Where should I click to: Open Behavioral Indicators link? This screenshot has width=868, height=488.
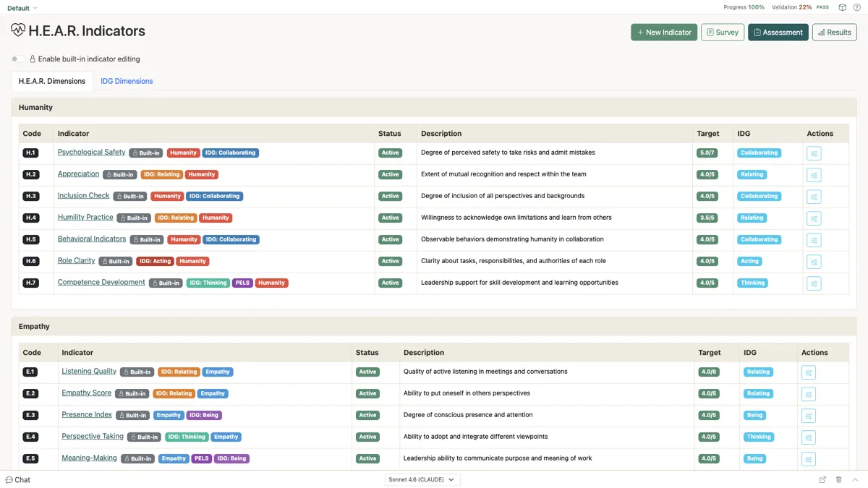pyautogui.click(x=92, y=239)
